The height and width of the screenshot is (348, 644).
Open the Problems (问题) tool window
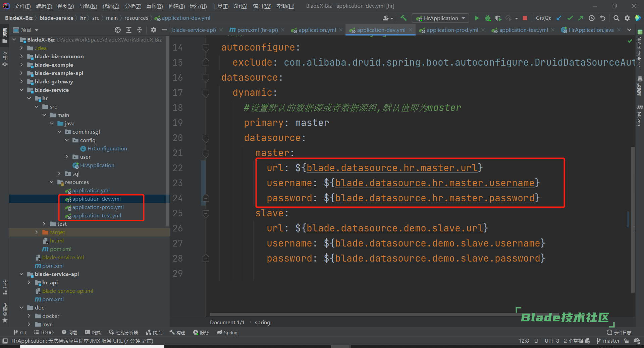[69, 332]
